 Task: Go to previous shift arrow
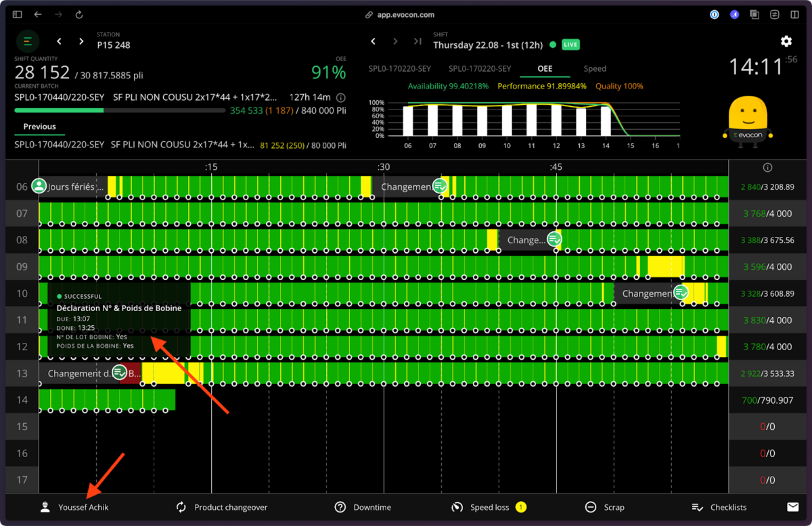373,42
